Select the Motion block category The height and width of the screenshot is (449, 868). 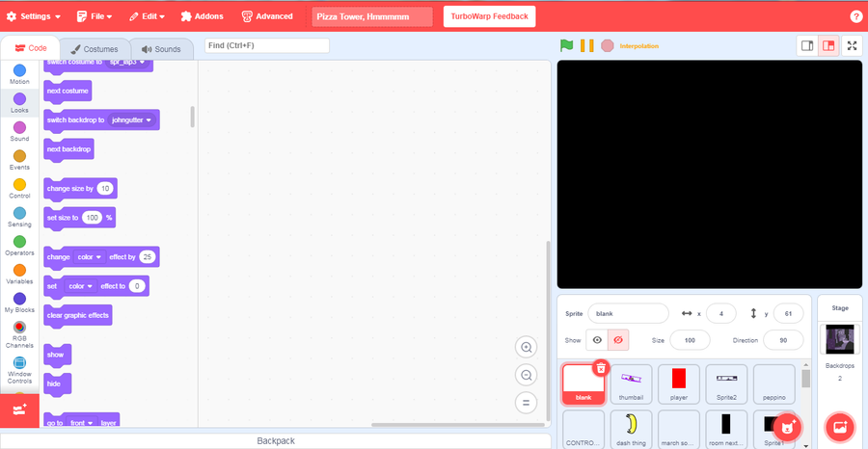(x=19, y=74)
